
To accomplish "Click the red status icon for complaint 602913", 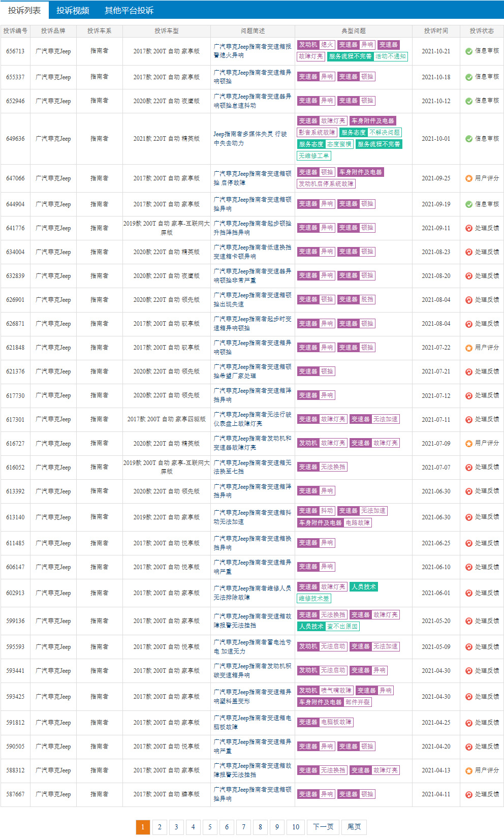I will tap(469, 593).
